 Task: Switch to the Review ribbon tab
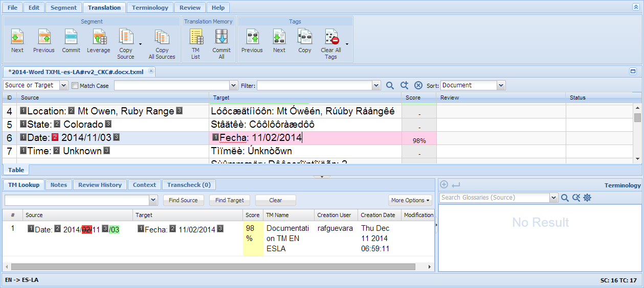[190, 8]
